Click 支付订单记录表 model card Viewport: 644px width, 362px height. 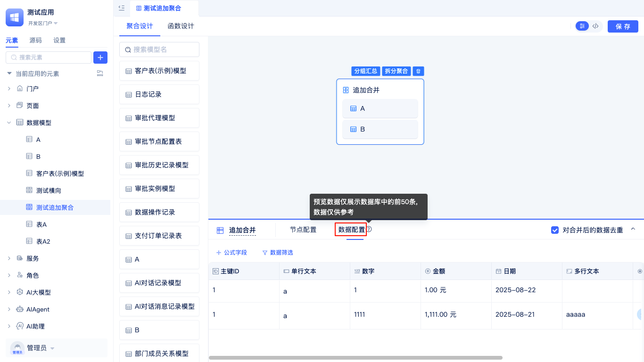tap(159, 236)
